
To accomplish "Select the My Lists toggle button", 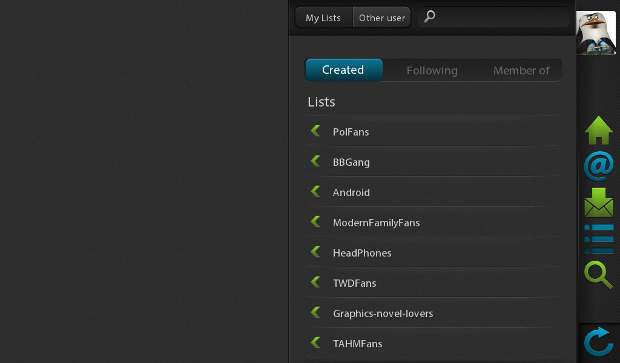I will click(x=324, y=18).
